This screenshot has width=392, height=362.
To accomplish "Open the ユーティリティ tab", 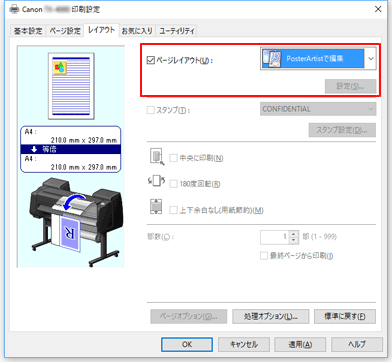I will coord(177,31).
